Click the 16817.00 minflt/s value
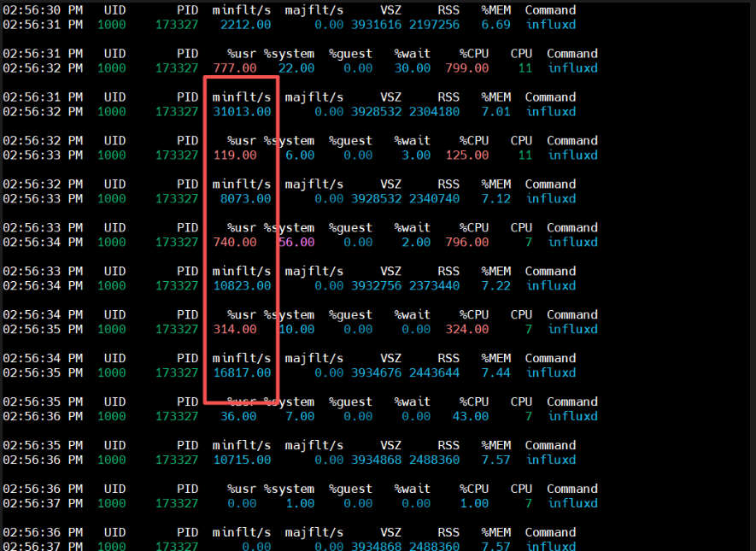 [x=242, y=372]
